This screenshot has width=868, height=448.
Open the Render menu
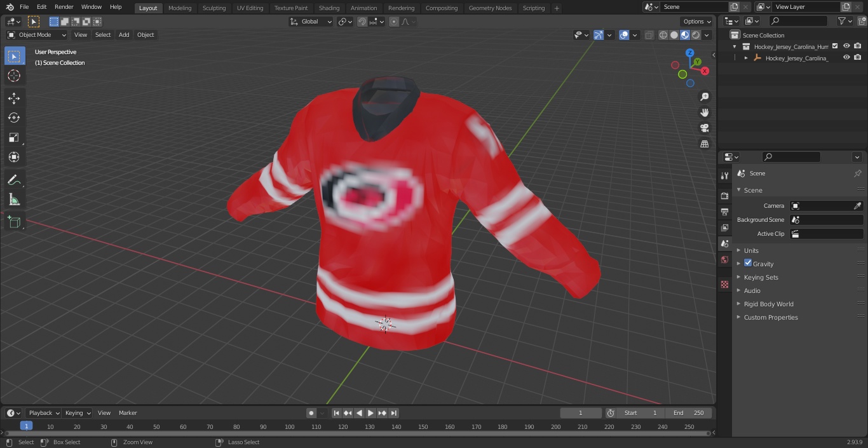coord(64,7)
